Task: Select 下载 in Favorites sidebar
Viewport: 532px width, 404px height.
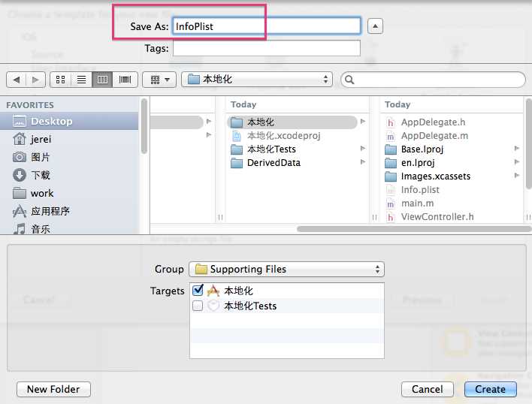Action: (69, 175)
